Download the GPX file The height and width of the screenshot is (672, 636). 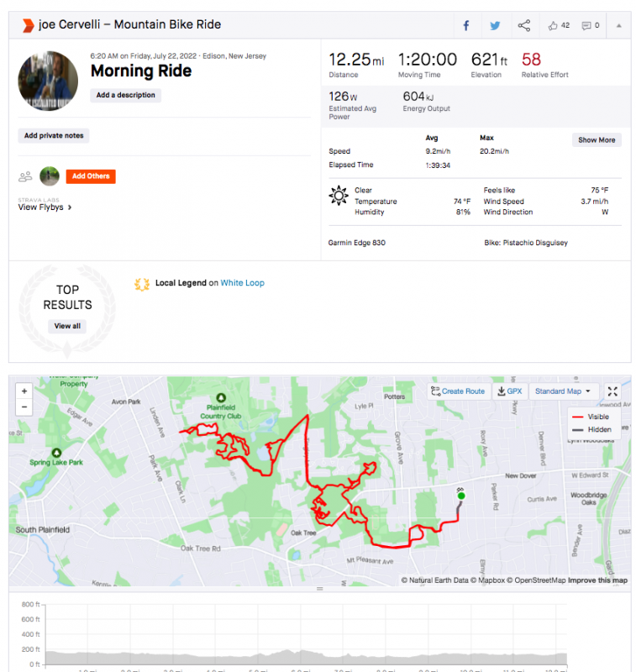tap(510, 391)
